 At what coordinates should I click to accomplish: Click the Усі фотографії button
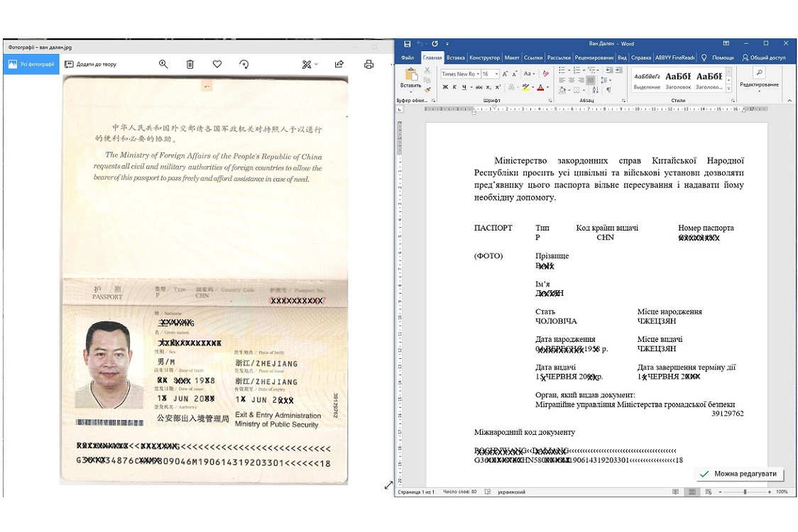31,65
